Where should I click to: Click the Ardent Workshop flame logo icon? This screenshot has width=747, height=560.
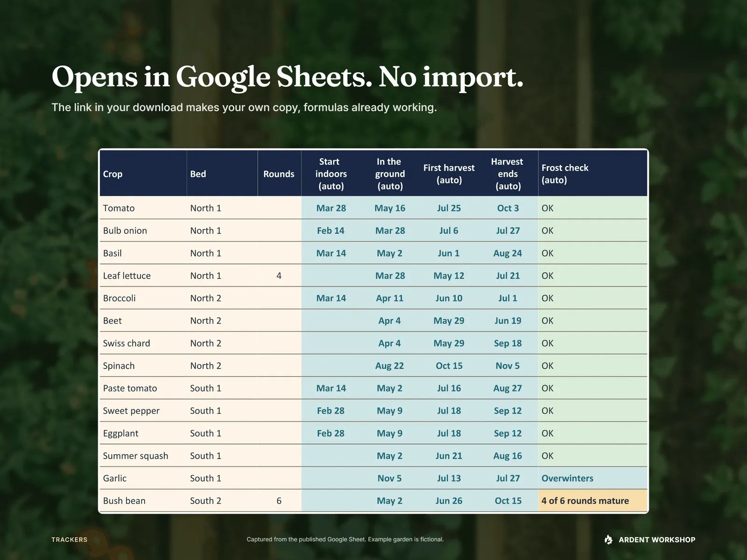608,539
